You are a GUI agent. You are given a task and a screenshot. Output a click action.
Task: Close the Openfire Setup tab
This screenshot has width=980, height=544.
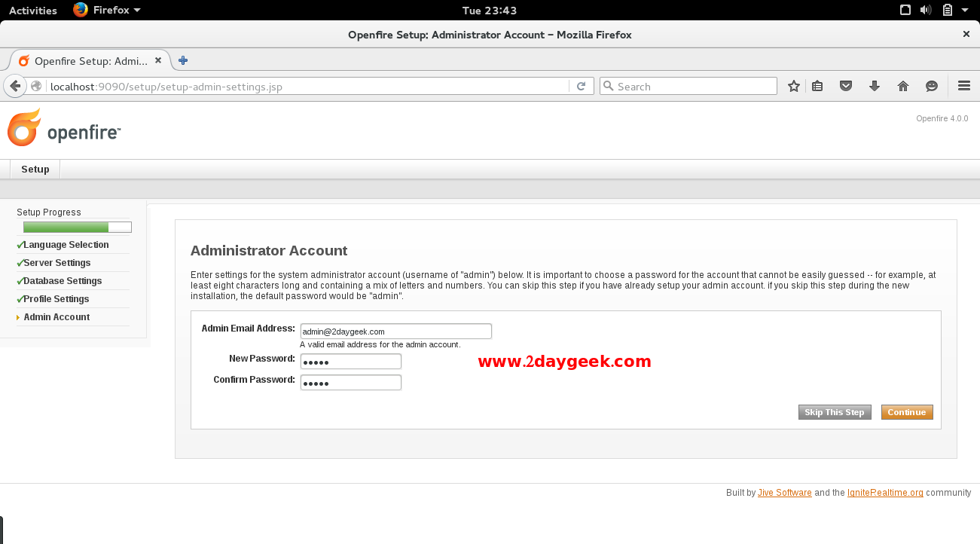tap(158, 60)
